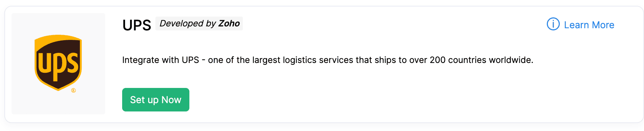The width and height of the screenshot is (644, 131).
Task: Select the Developed by Zoho badge
Action: pyautogui.click(x=199, y=24)
